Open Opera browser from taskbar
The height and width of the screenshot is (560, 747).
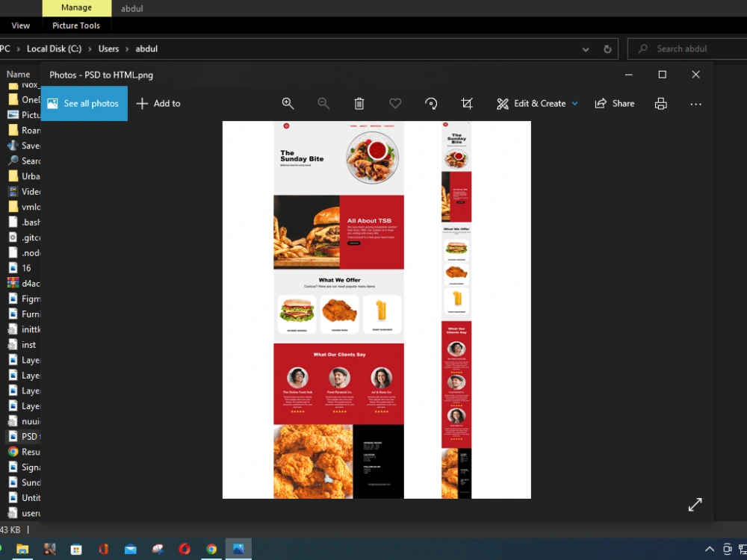tap(185, 549)
